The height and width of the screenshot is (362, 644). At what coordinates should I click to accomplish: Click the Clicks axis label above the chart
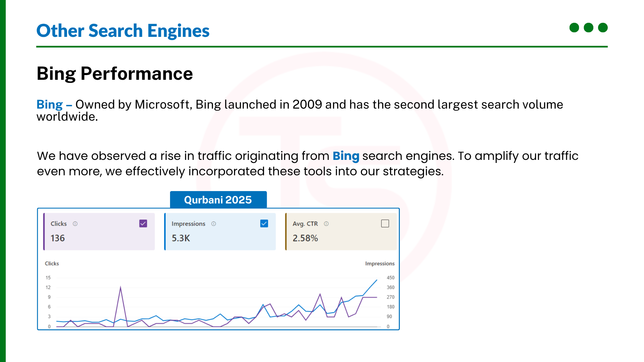tap(52, 263)
